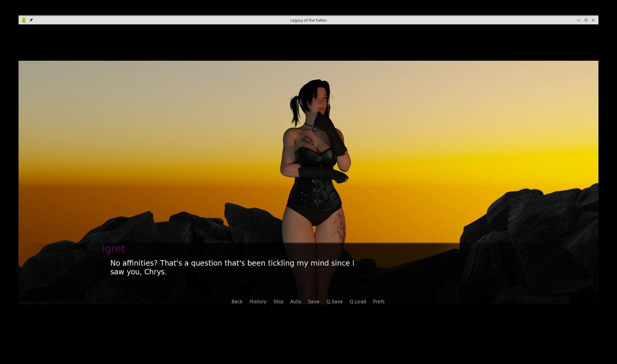Close the Legacy of the Fallen window
Screen dimensions: 617x364
click(593, 20)
